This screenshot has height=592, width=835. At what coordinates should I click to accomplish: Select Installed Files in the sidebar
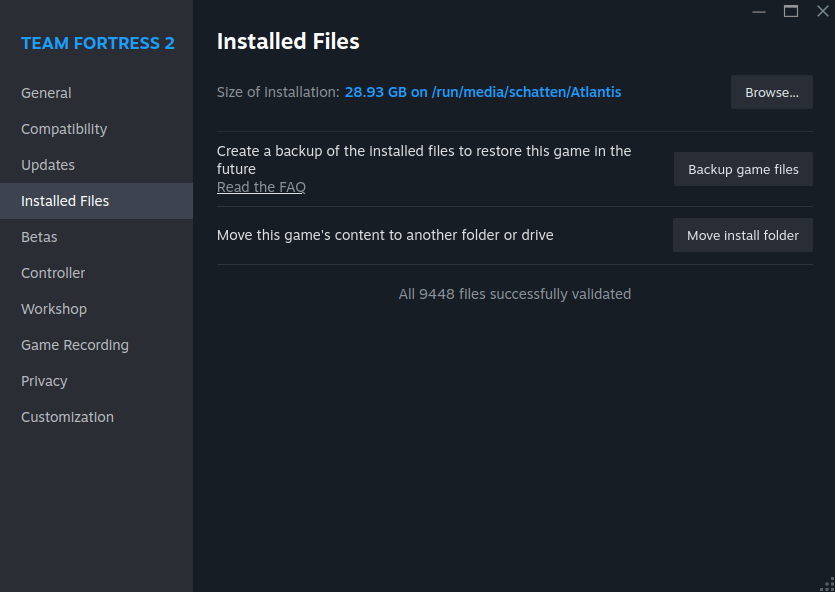coord(65,201)
